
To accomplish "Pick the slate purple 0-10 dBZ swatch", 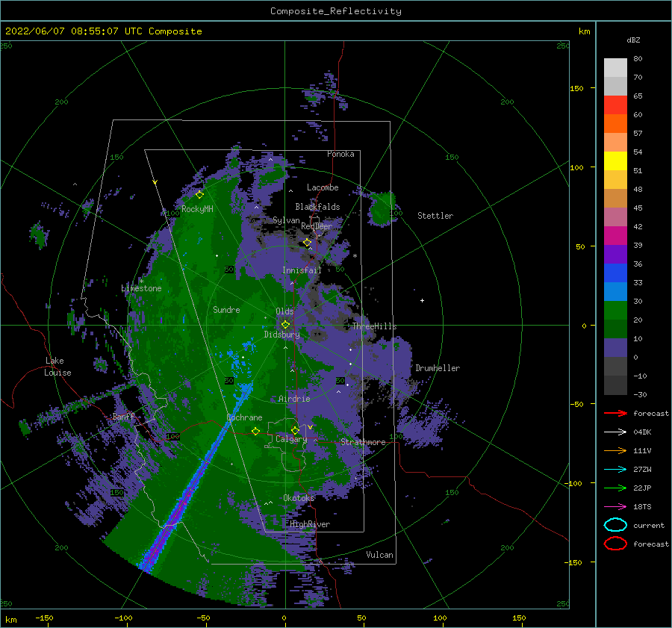I will [x=615, y=348].
